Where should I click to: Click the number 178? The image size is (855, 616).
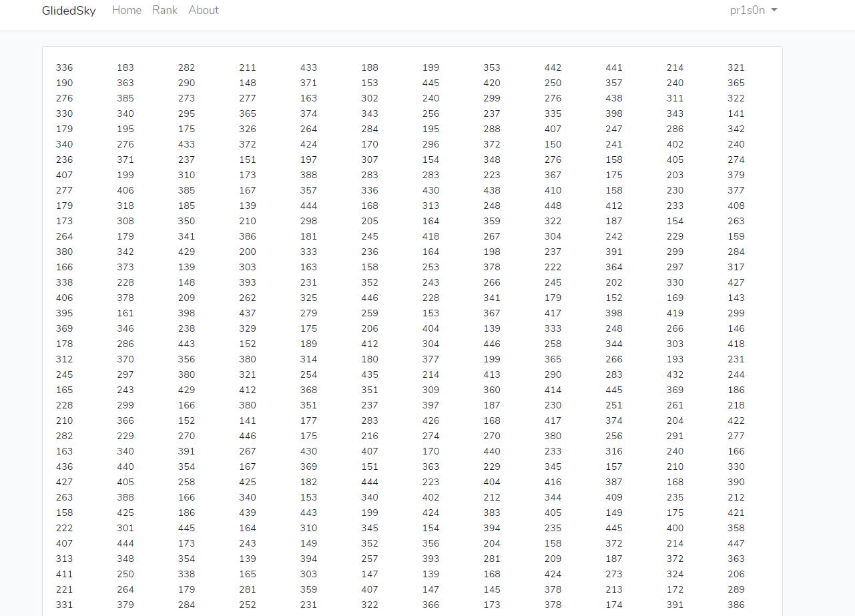click(x=65, y=344)
